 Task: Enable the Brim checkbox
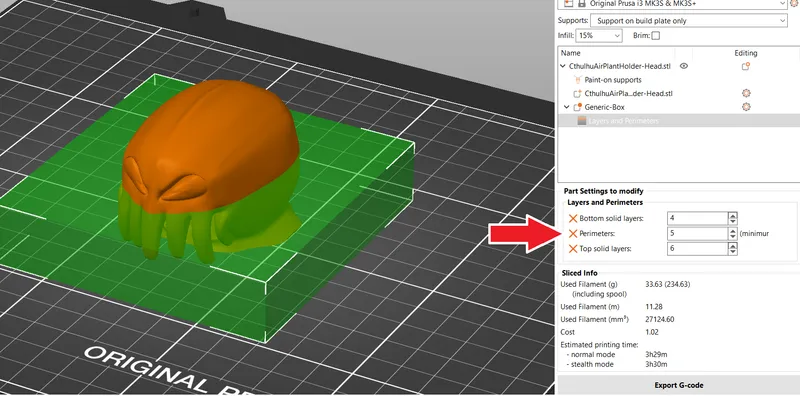(x=656, y=36)
